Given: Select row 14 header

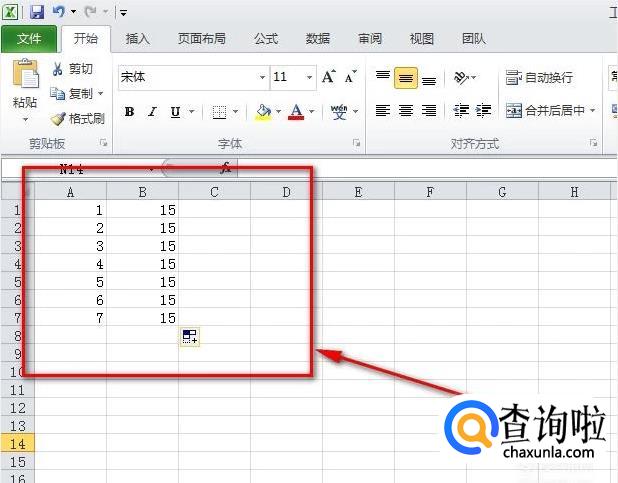Looking at the screenshot, I should (17, 444).
